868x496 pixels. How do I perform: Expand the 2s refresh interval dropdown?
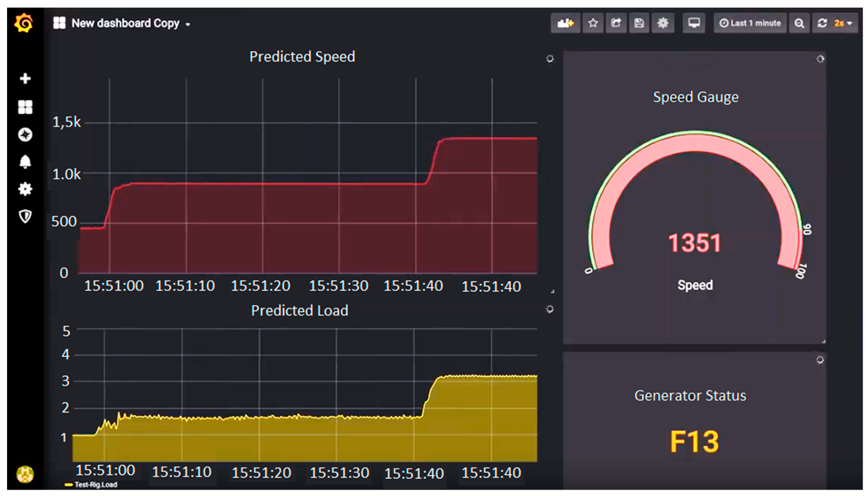pyautogui.click(x=843, y=23)
